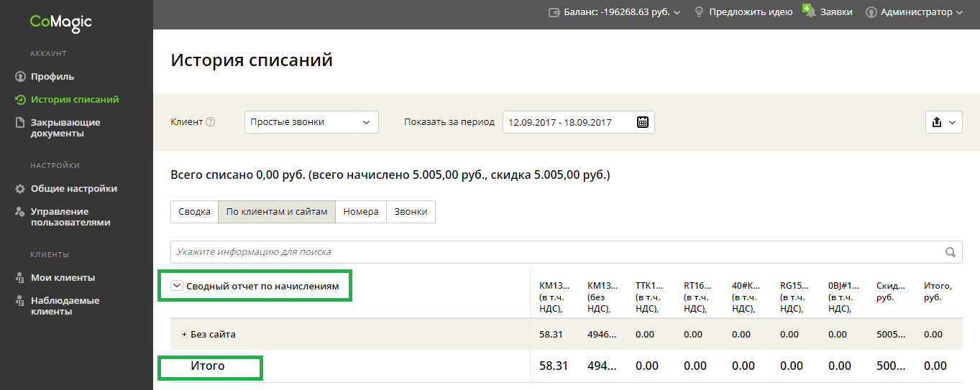Click the Заявки notification bell icon
The height and width of the screenshot is (390, 980).
[x=810, y=12]
